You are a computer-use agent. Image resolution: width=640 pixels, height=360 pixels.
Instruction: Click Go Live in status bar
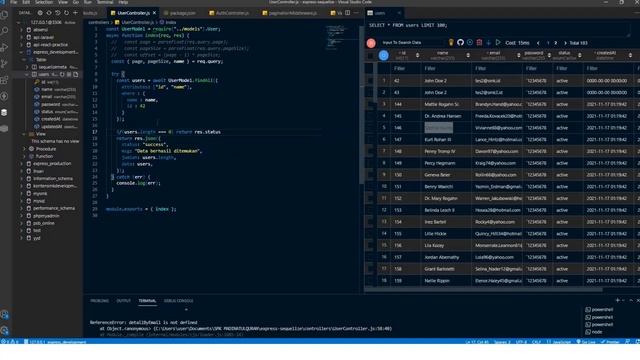click(585, 342)
